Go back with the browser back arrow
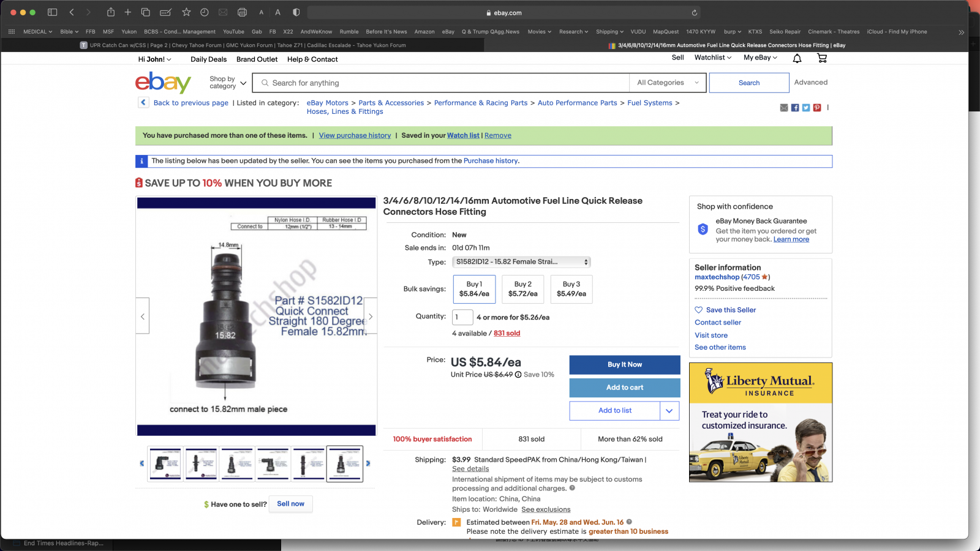 click(x=72, y=12)
